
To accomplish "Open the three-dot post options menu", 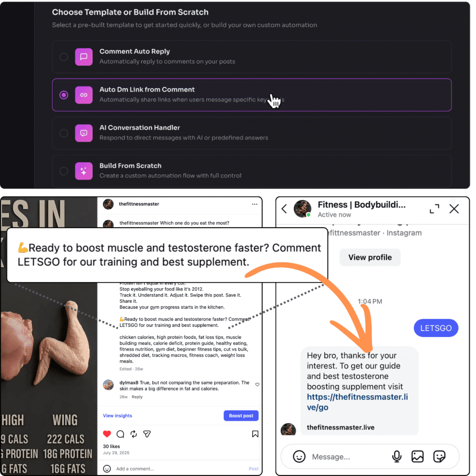I will (x=254, y=204).
